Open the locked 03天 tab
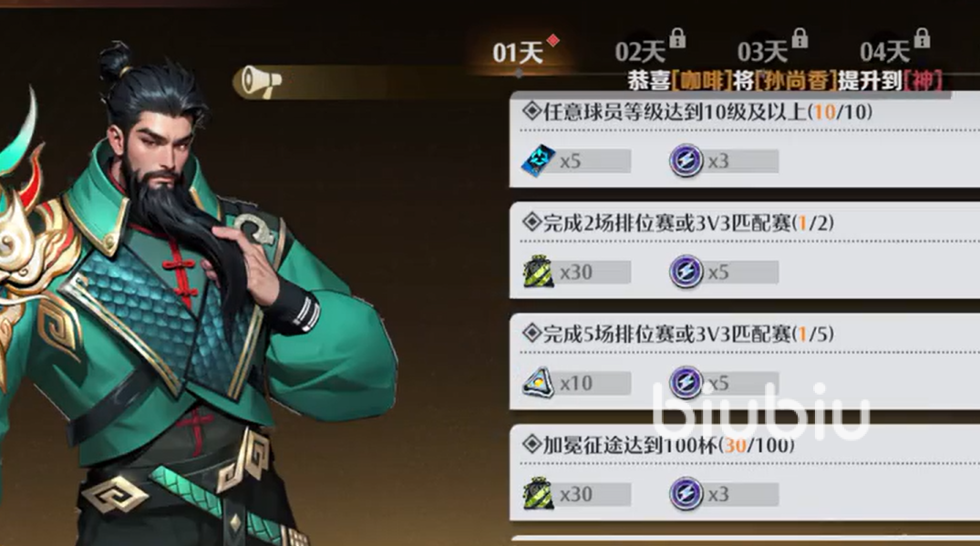980x546 pixels. pyautogui.click(x=762, y=53)
